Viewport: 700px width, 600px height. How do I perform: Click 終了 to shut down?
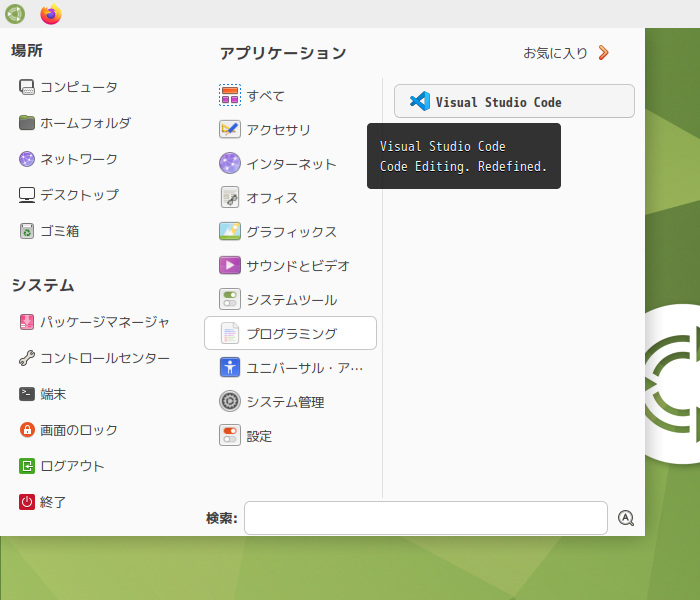[42, 502]
